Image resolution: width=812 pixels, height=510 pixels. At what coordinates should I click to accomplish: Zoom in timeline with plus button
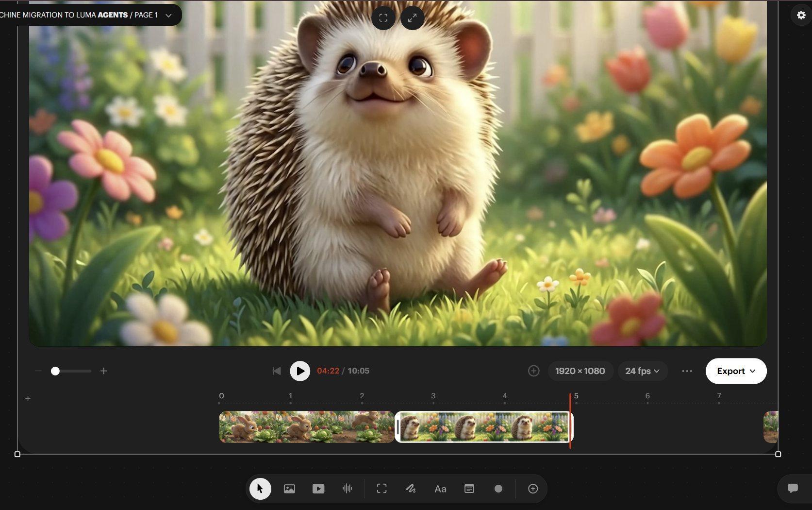pos(103,371)
